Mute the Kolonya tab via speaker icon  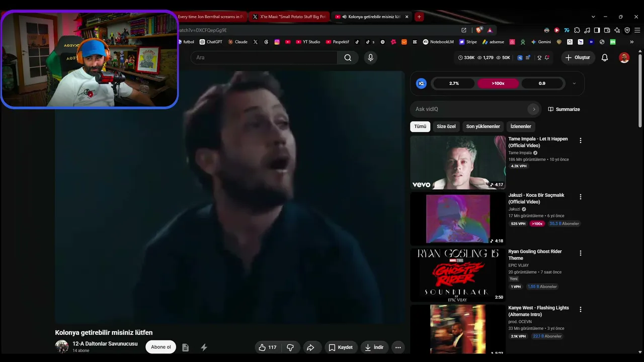(x=344, y=17)
